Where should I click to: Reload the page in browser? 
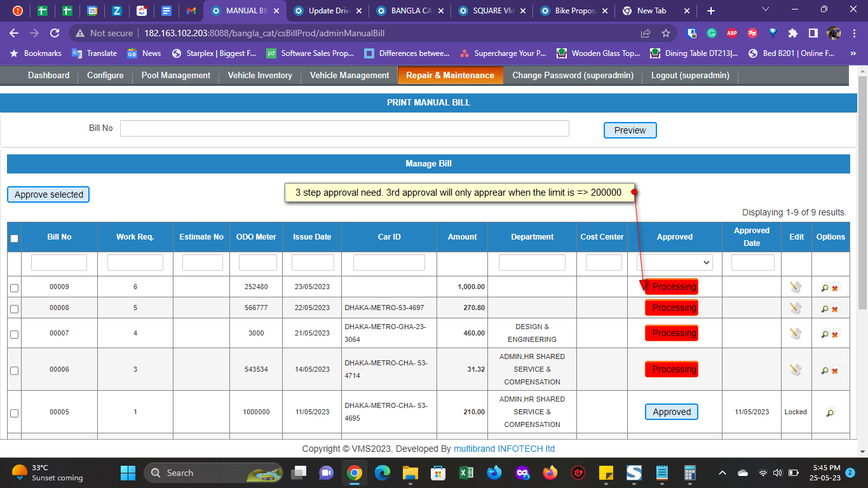pos(55,33)
